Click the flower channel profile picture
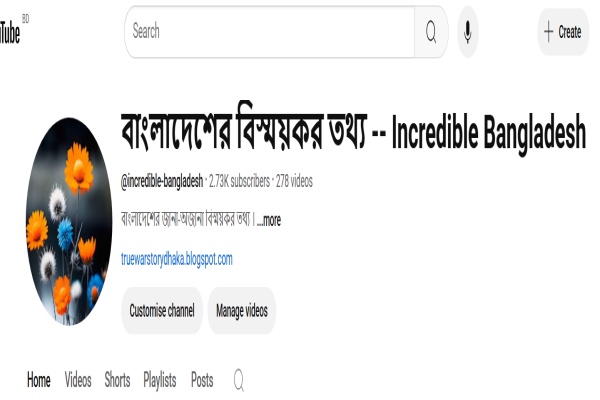The width and height of the screenshot is (600, 400). tap(69, 222)
